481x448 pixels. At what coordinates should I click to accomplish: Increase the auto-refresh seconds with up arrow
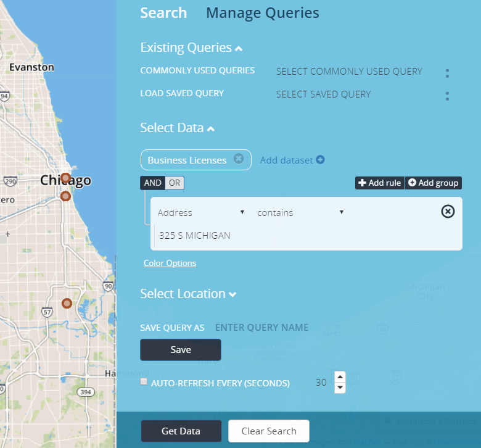coord(340,376)
